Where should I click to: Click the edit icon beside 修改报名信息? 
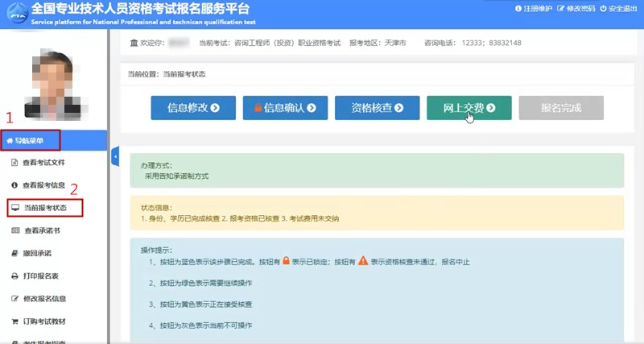[14, 298]
